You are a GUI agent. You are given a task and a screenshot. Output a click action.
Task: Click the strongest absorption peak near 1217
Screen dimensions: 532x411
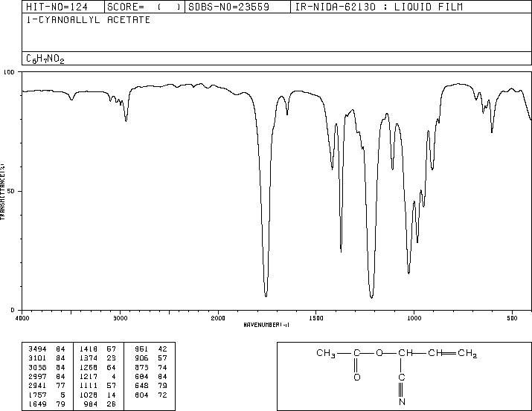(x=371, y=297)
